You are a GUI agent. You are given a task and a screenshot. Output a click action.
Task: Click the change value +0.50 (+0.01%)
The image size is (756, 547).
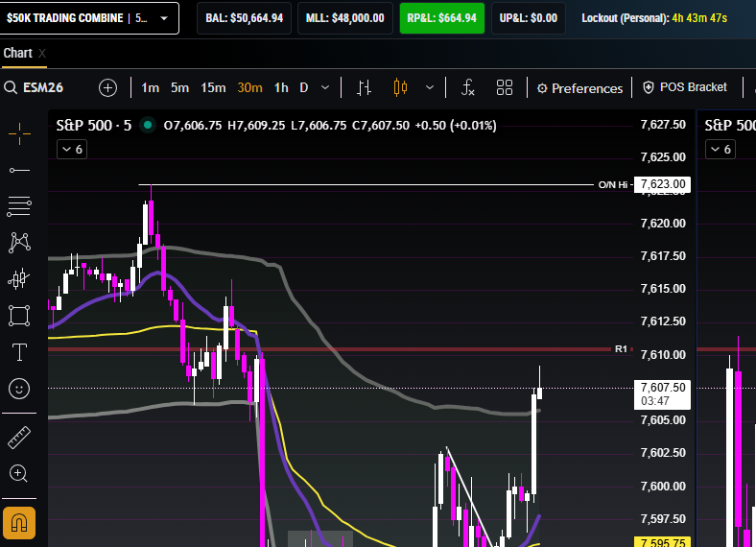(x=456, y=126)
